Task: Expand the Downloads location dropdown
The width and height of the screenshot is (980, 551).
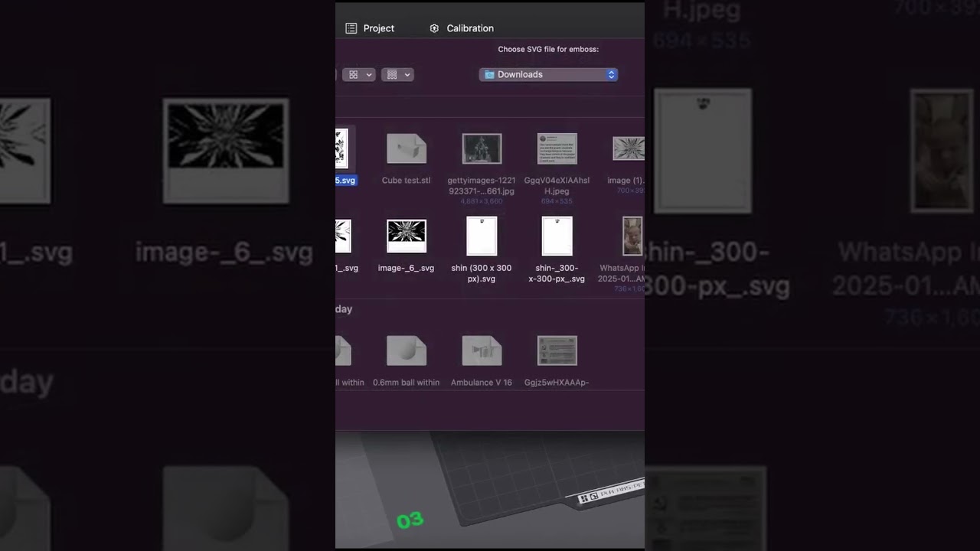Action: click(549, 74)
